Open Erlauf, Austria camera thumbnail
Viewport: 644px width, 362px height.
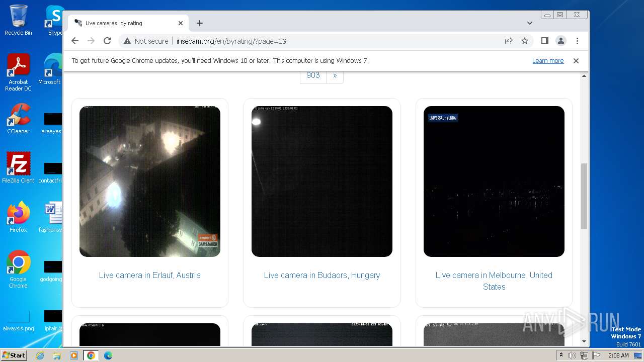click(150, 182)
